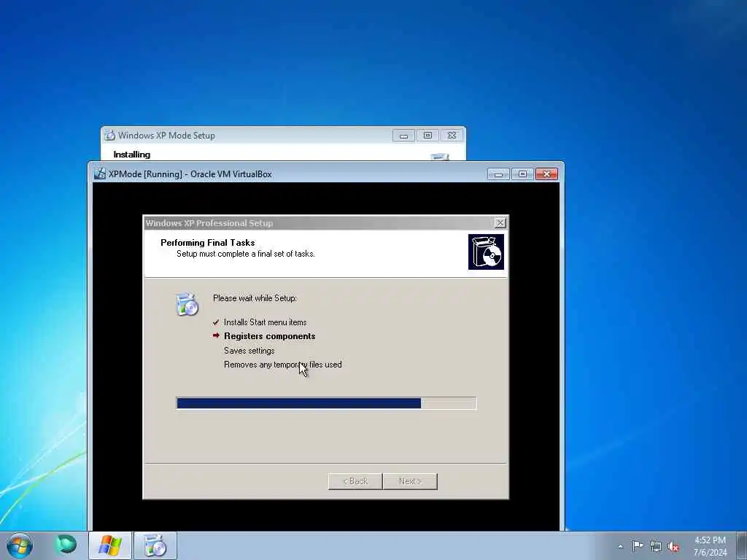Click the VirtualBox icon in XPMode title bar
Viewport: 747px width, 560px height.
pyautogui.click(x=99, y=174)
